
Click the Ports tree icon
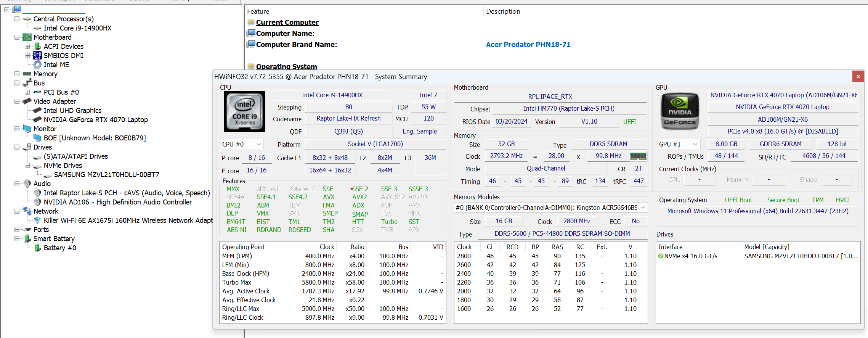tap(27, 230)
